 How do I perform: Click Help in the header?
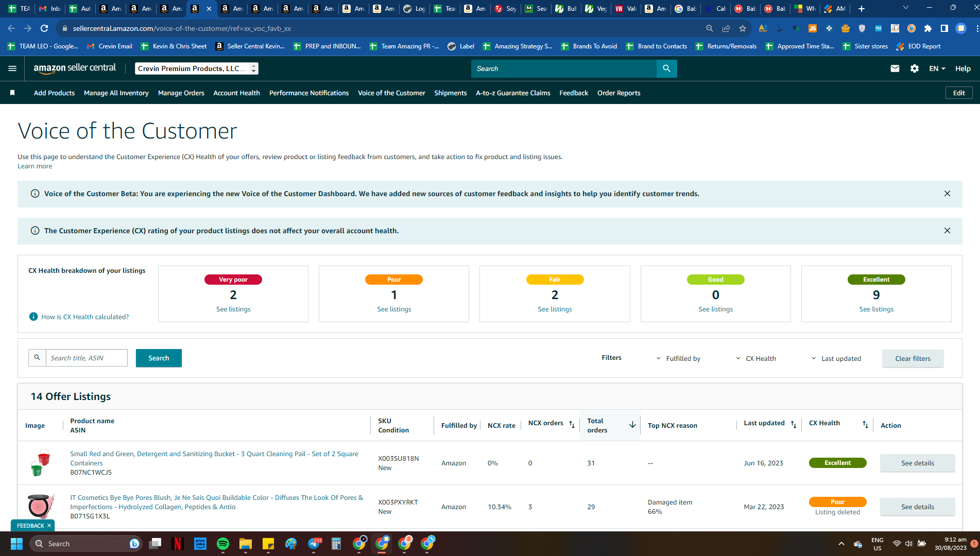(x=962, y=68)
